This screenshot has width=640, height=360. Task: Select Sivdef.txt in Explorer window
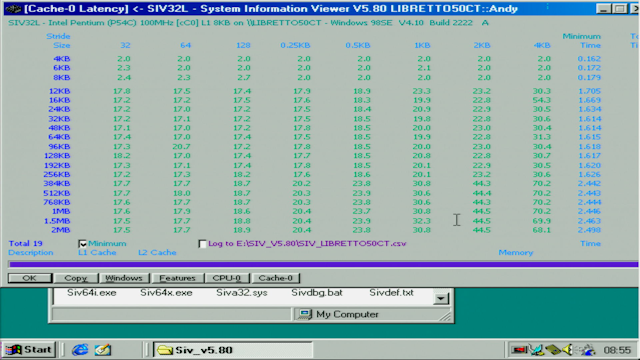(391, 293)
